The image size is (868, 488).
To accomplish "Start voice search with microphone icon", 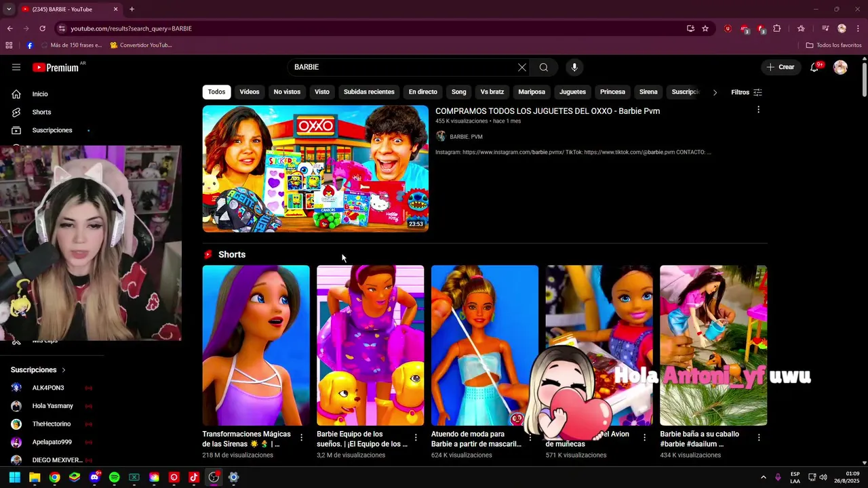I will pos(574,67).
